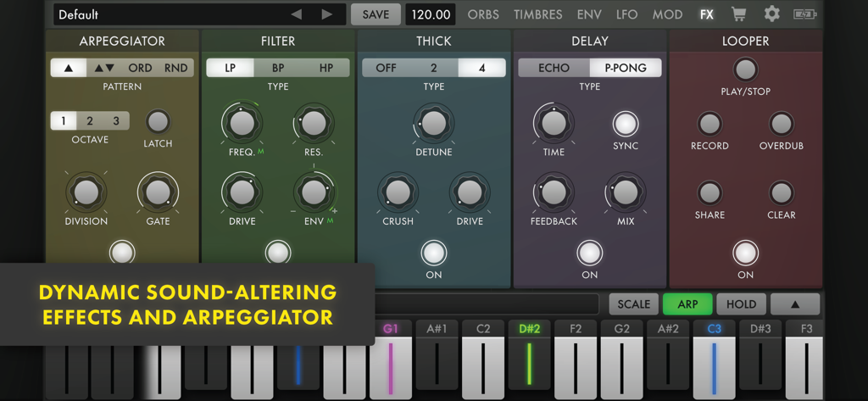Click filter Env knob
The height and width of the screenshot is (401, 868).
(314, 192)
